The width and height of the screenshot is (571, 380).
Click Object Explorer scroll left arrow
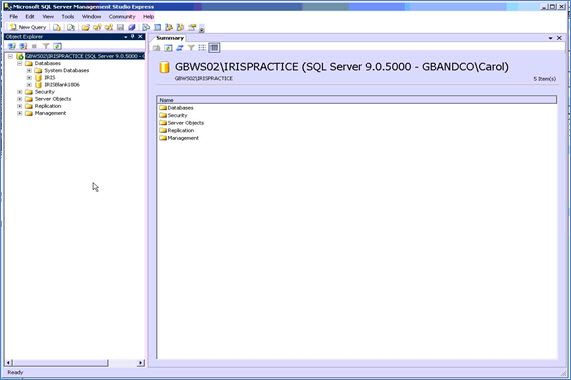pos(9,363)
